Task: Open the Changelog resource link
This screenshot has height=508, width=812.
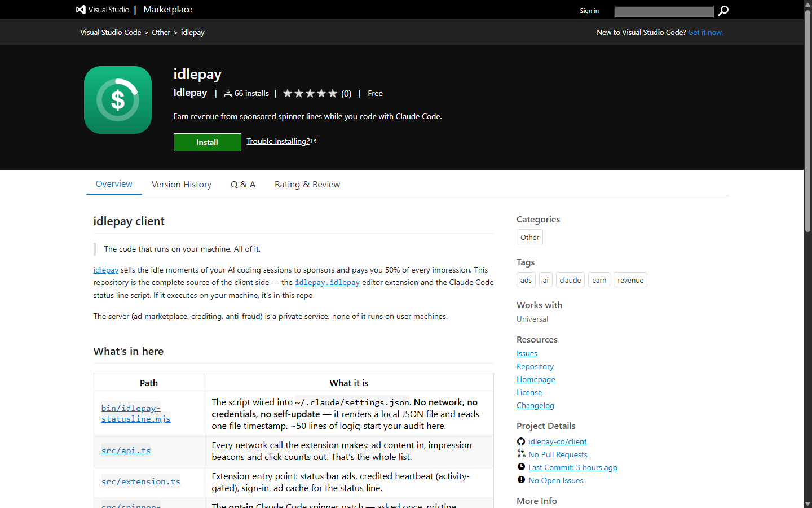Action: (x=535, y=406)
